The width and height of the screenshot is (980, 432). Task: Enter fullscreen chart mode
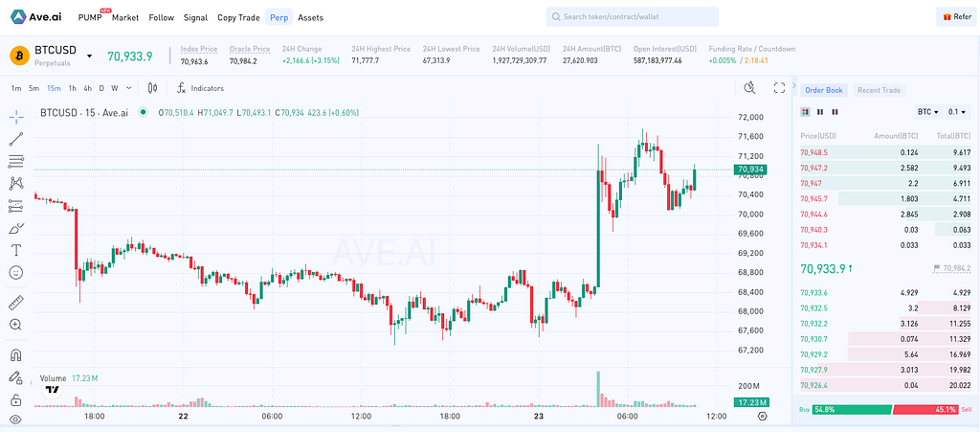(x=779, y=88)
